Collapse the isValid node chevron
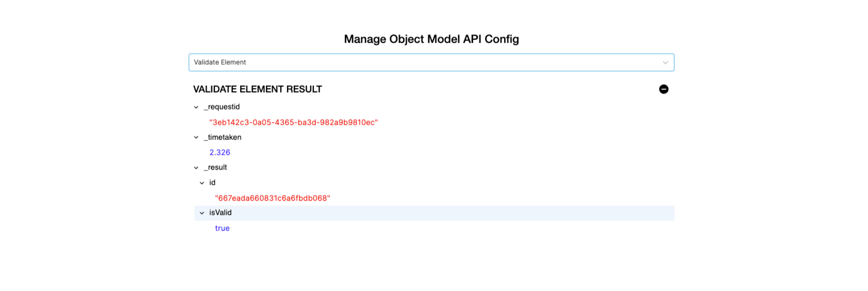868x291 pixels. point(202,213)
